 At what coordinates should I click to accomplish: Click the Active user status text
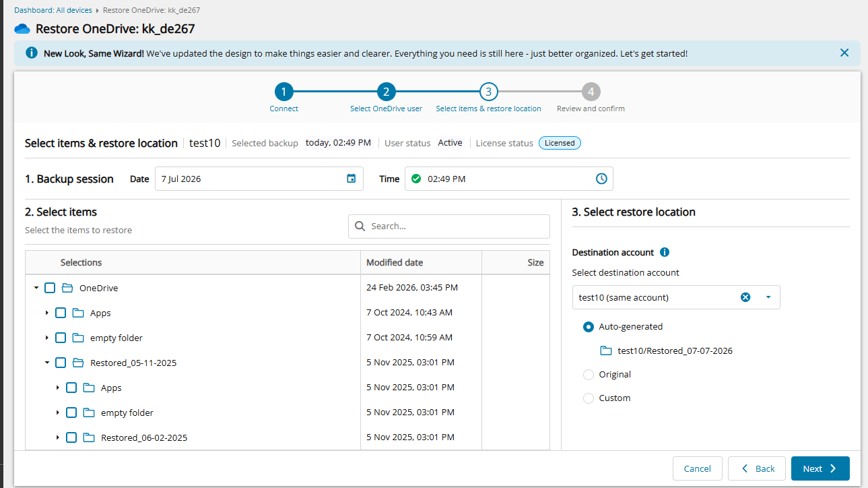[x=450, y=143]
